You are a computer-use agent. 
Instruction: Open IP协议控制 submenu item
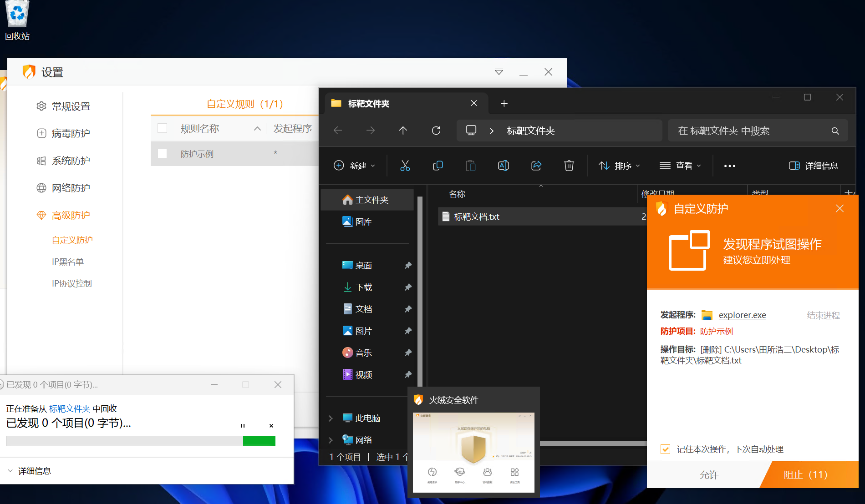[72, 283]
